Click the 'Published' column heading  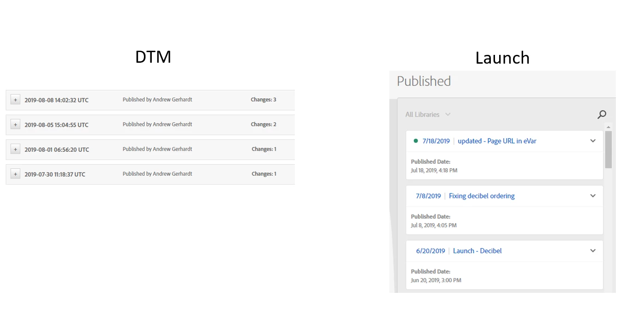[423, 81]
